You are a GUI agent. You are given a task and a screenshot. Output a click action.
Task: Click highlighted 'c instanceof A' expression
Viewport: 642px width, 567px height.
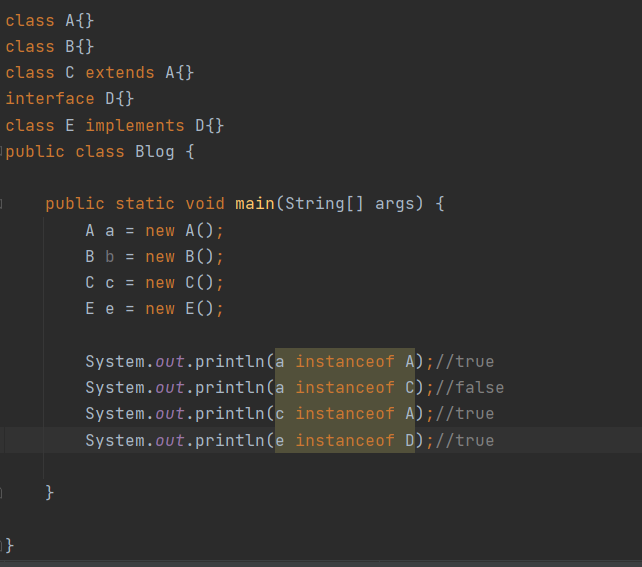(x=345, y=413)
